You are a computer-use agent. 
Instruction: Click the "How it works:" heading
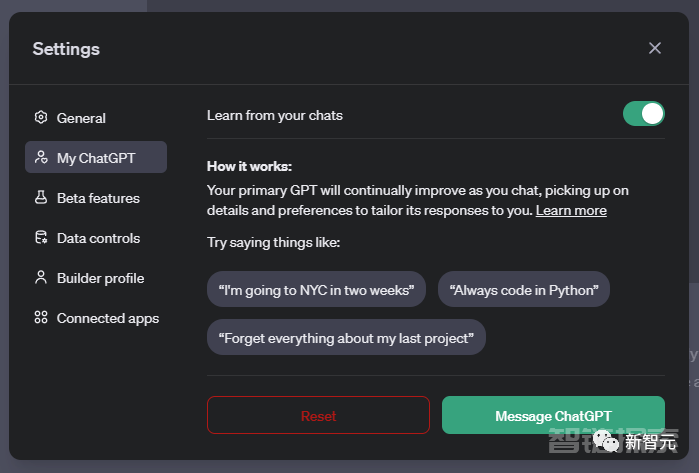click(249, 166)
